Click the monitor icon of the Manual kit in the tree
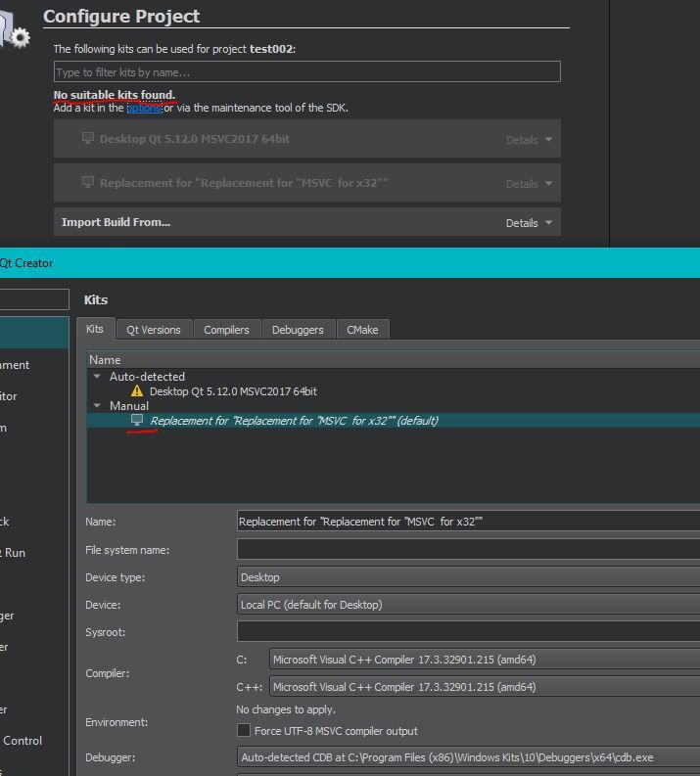 [137, 420]
